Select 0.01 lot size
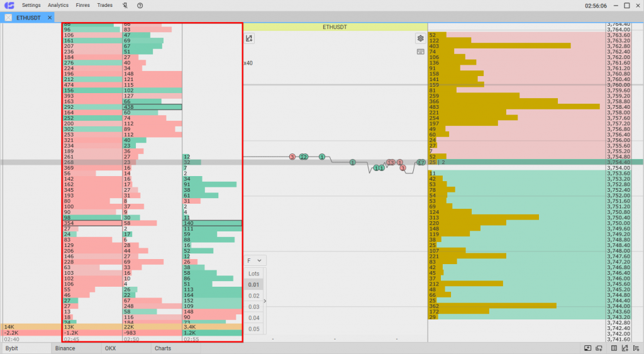Screen dimensions: 644x354 pos(254,285)
